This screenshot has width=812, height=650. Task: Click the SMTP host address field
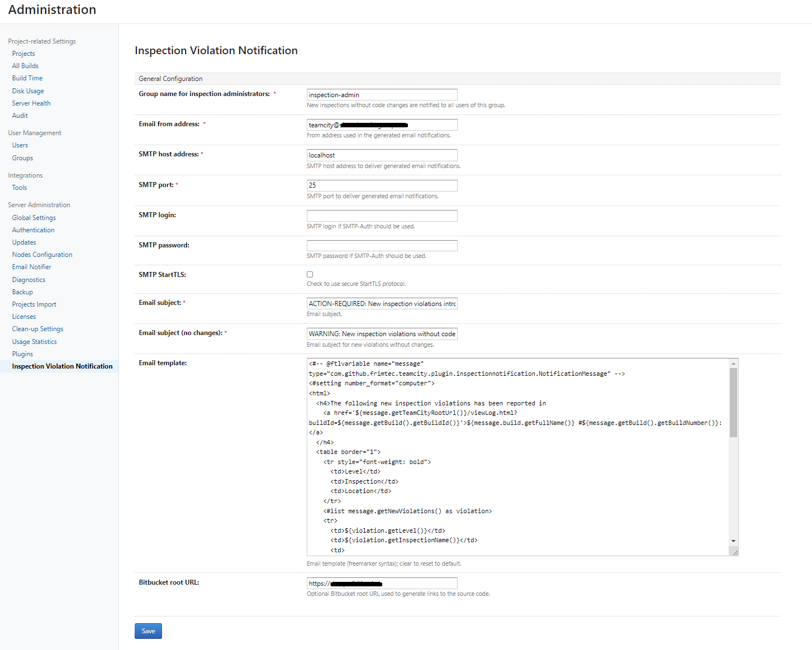382,155
